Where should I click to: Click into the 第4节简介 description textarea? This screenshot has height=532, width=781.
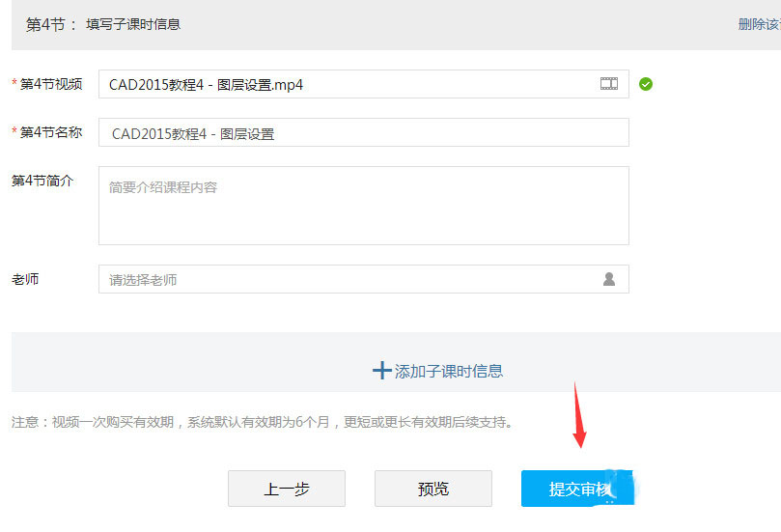(363, 206)
